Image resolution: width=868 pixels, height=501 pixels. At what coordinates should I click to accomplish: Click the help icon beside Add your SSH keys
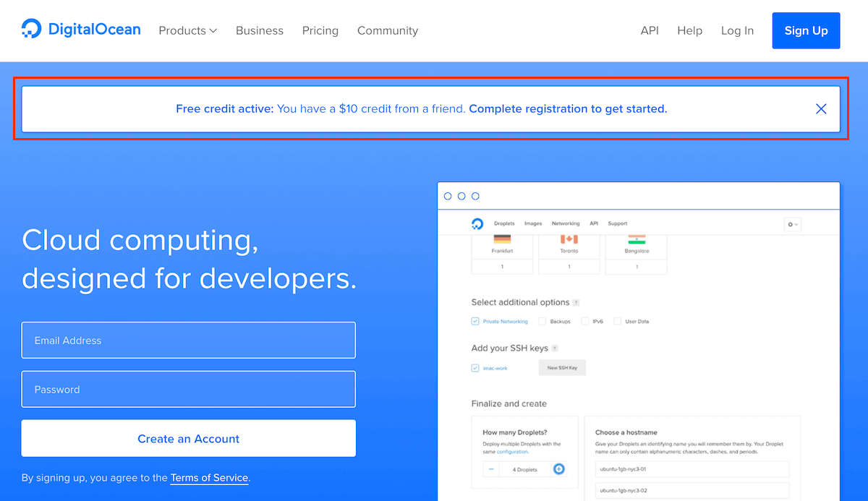pyautogui.click(x=555, y=348)
